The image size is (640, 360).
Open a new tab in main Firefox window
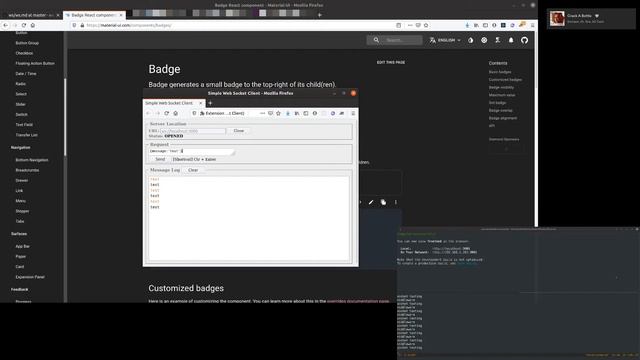point(320,15)
